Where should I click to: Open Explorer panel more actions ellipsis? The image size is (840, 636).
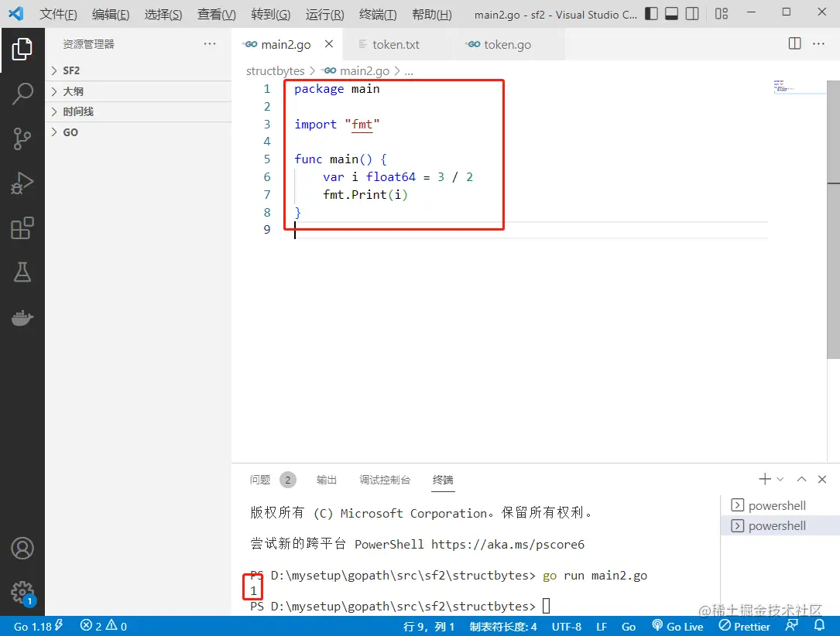(x=210, y=44)
